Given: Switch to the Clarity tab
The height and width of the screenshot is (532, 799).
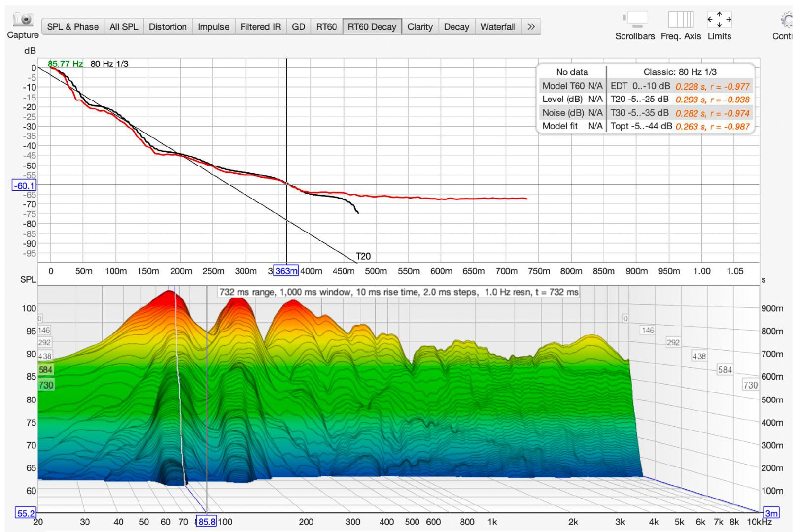Looking at the screenshot, I should pyautogui.click(x=420, y=27).
